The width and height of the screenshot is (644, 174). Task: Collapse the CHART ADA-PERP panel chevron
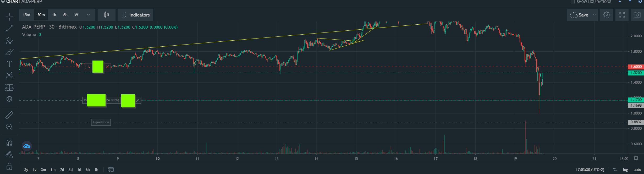coord(3,2)
